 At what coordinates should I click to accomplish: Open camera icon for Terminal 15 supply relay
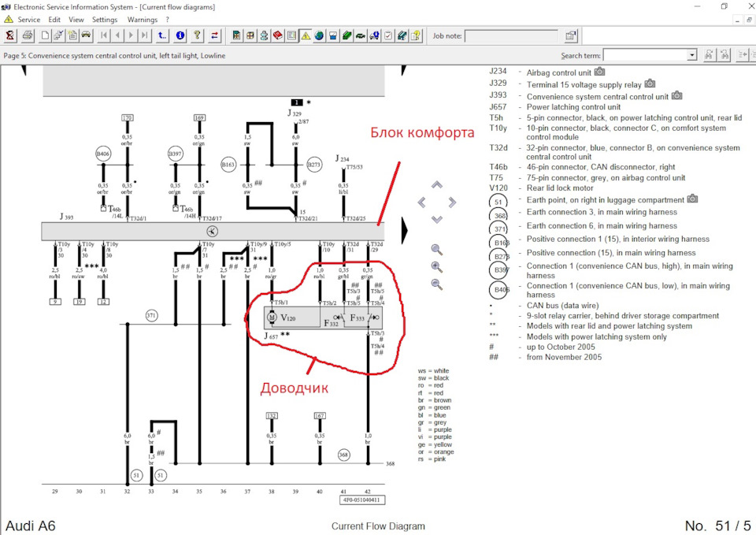click(650, 84)
